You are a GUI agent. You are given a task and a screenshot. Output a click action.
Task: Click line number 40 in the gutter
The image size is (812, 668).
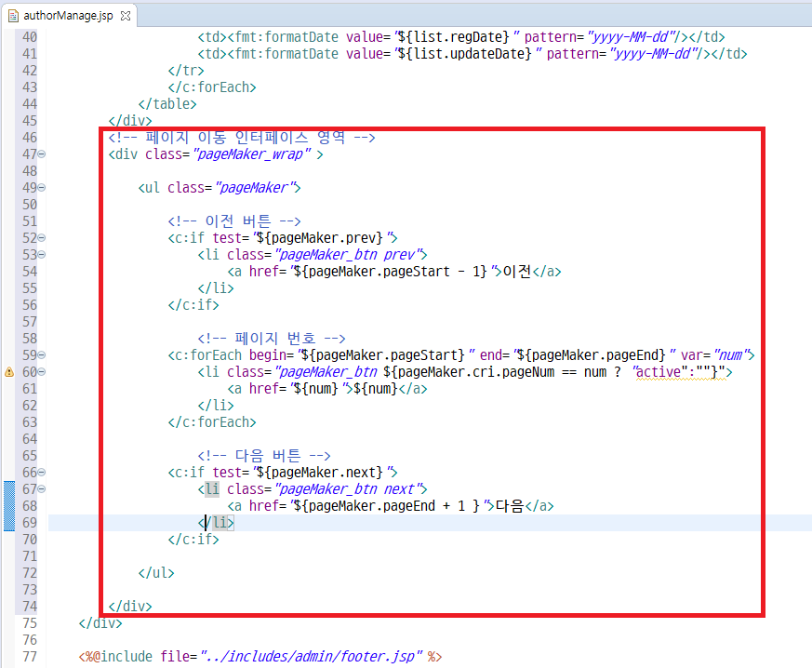(x=30, y=37)
